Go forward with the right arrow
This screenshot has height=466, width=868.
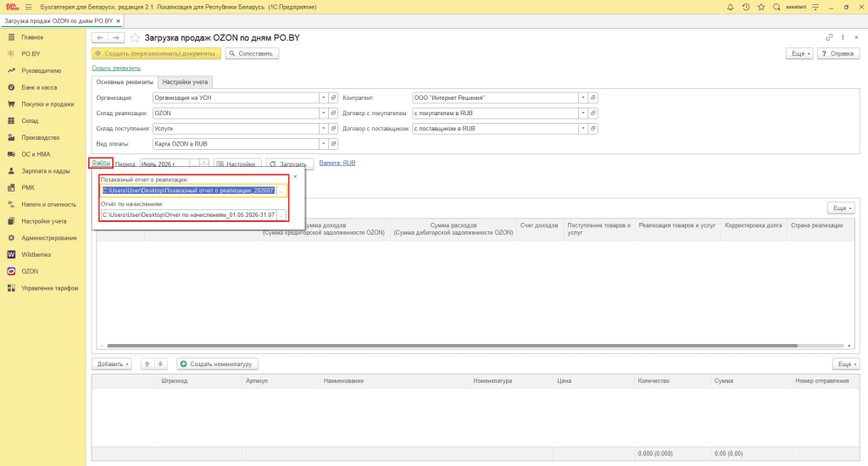[115, 37]
